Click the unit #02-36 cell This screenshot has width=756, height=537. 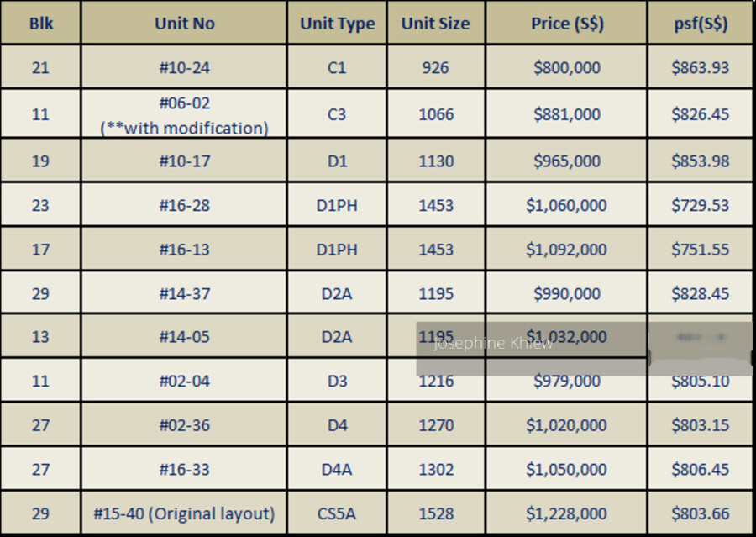click(x=184, y=425)
